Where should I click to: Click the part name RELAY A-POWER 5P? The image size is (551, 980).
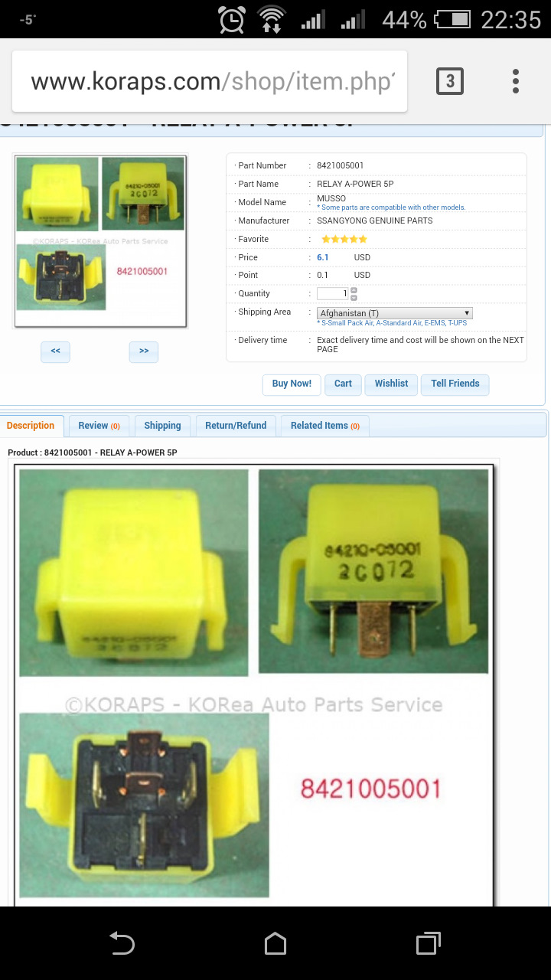[x=355, y=184]
